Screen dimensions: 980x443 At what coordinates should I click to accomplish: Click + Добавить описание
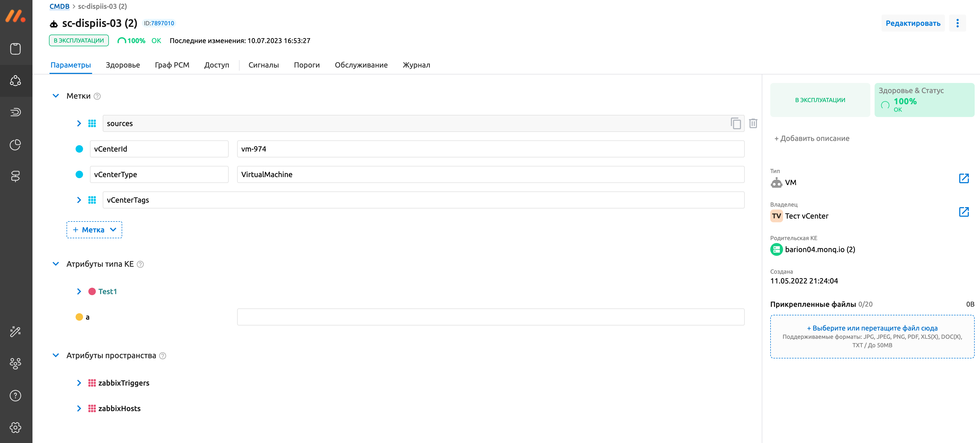point(812,139)
